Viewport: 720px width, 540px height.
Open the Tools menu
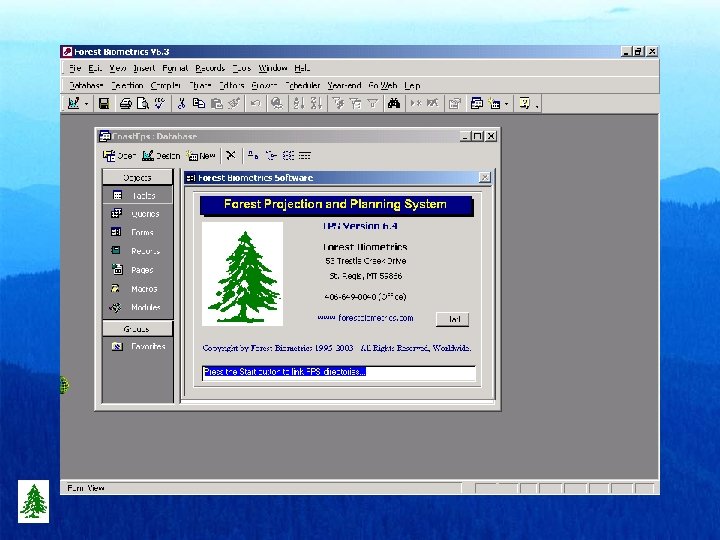pos(242,68)
